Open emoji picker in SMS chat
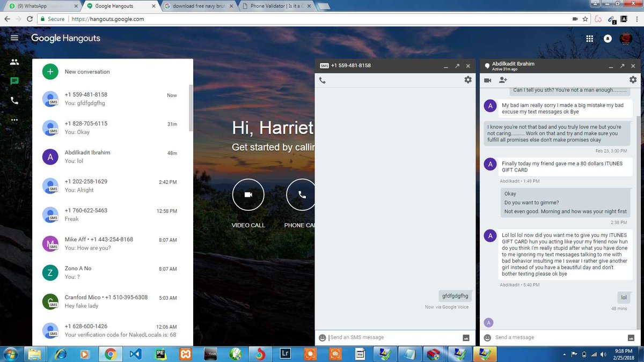Screen dimensions: 644x362 (322, 338)
